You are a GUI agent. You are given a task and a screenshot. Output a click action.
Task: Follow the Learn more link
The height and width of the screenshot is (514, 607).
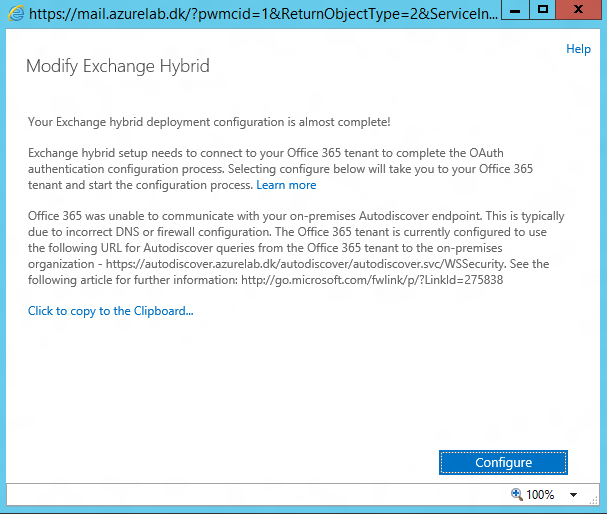tap(286, 185)
